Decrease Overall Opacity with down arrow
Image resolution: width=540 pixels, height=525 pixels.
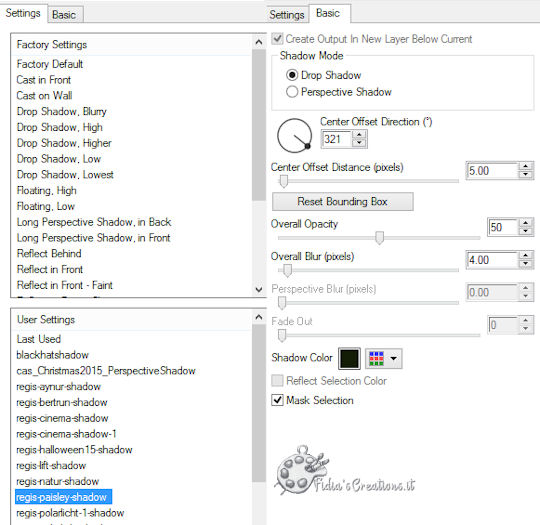[x=526, y=231]
